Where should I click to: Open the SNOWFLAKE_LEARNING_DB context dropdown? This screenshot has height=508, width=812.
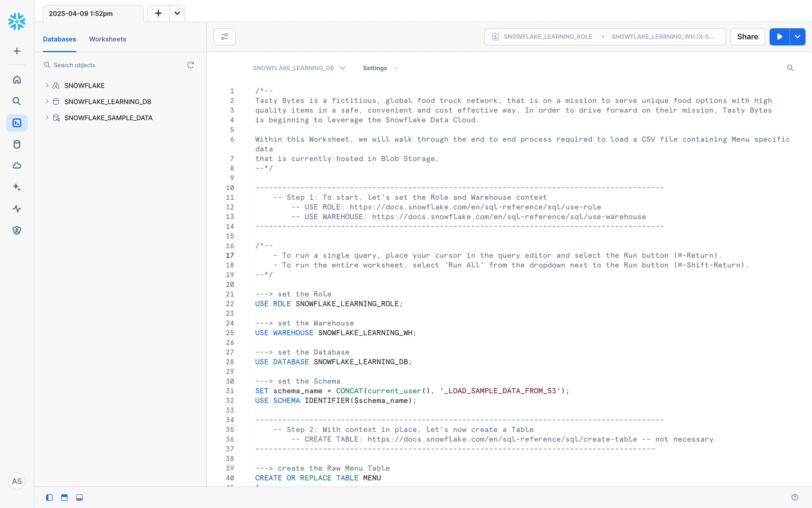(x=299, y=68)
